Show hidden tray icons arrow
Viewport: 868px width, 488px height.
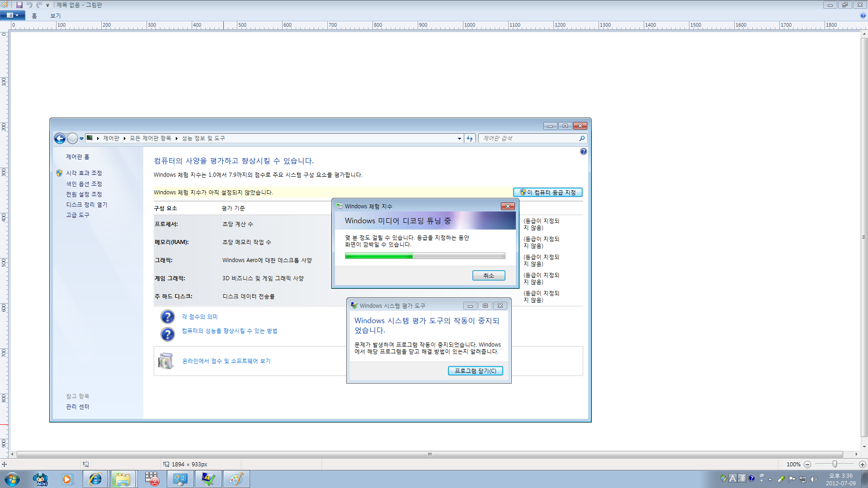click(x=770, y=479)
